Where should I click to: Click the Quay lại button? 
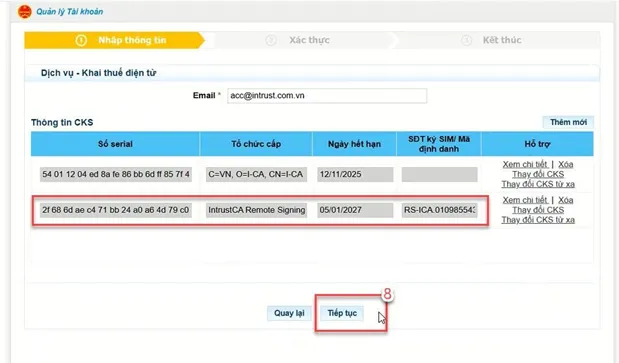point(289,313)
